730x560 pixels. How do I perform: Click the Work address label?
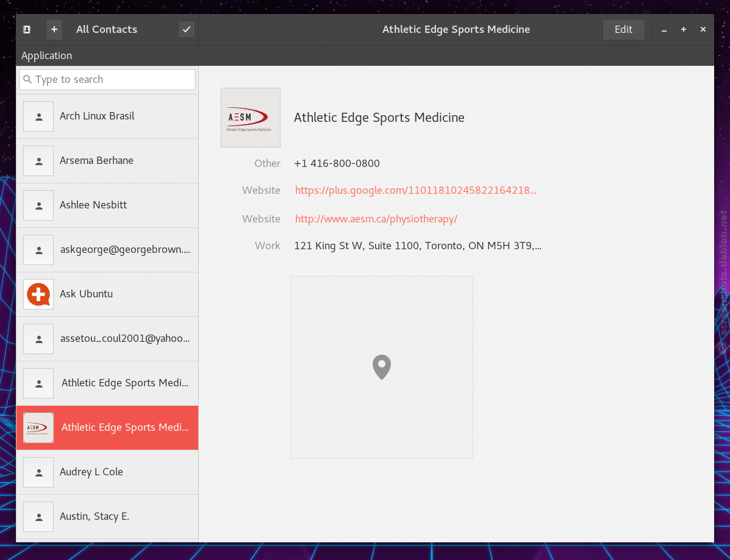(x=267, y=246)
